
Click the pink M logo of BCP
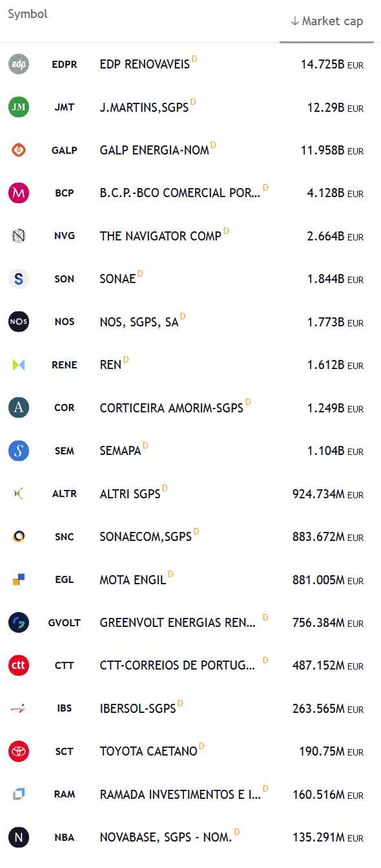pos(18,193)
